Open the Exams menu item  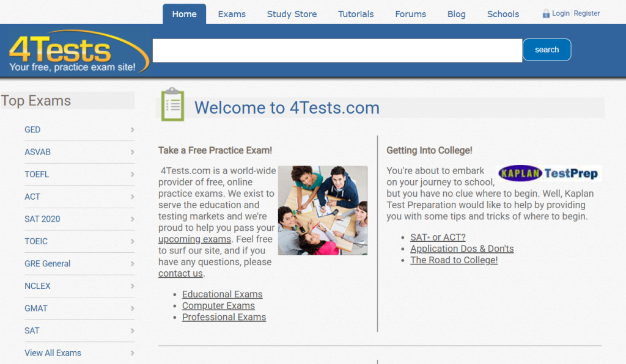click(232, 14)
